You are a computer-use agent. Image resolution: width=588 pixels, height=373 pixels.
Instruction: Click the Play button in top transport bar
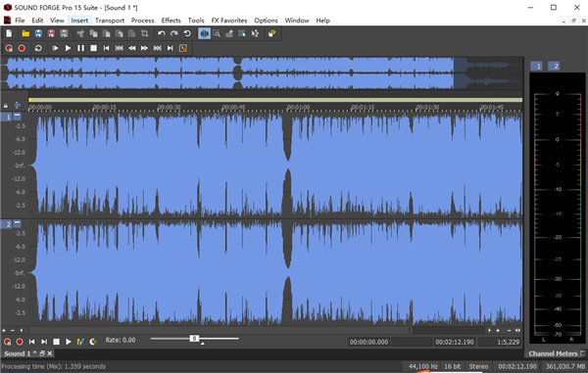68,48
